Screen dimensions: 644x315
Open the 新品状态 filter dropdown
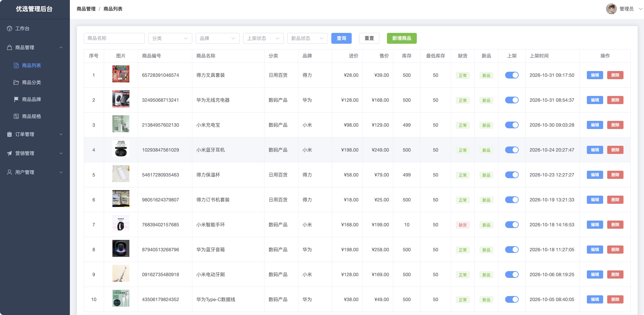[x=307, y=38]
